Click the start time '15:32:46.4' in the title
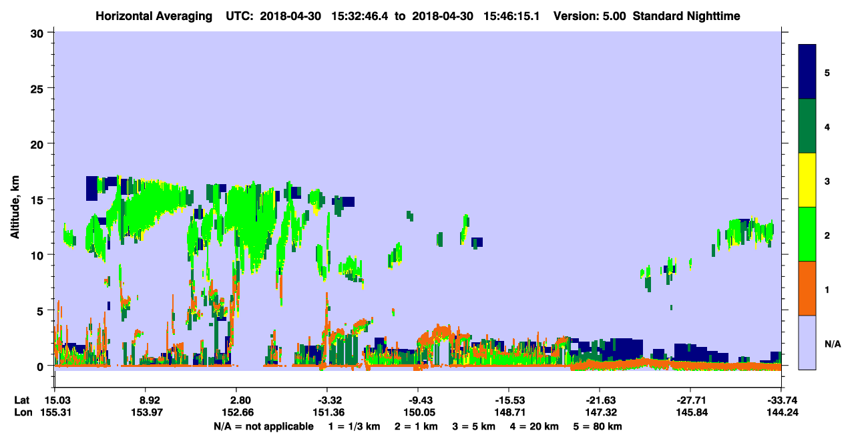The height and width of the screenshot is (445, 868). coord(361,15)
